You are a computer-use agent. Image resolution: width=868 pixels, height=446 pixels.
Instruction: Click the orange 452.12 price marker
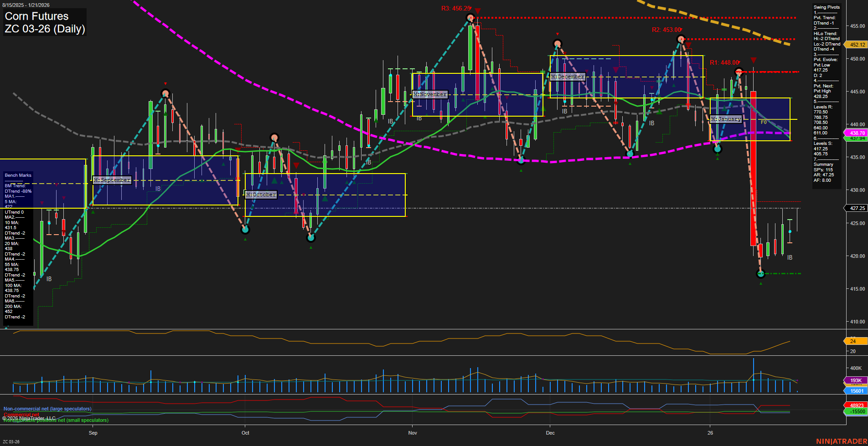point(856,45)
